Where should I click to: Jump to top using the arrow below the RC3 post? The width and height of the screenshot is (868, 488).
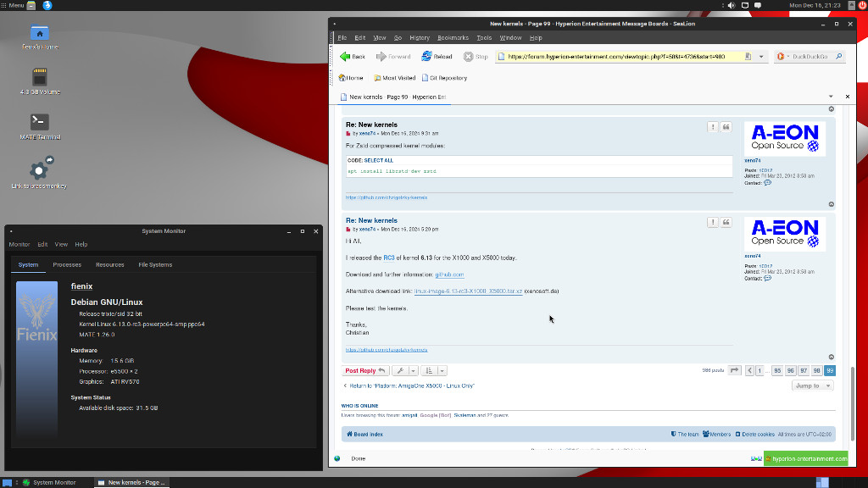831,357
